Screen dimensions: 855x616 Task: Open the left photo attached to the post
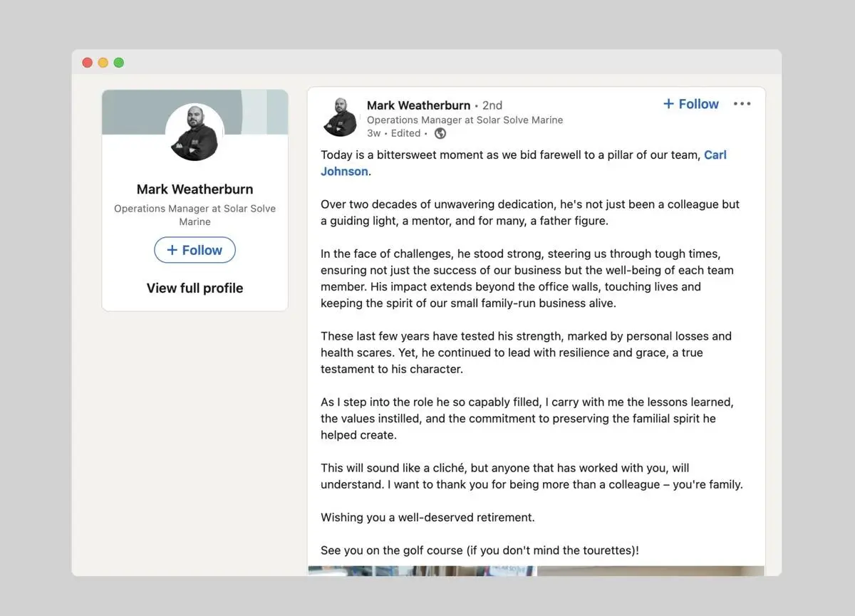[422, 570]
